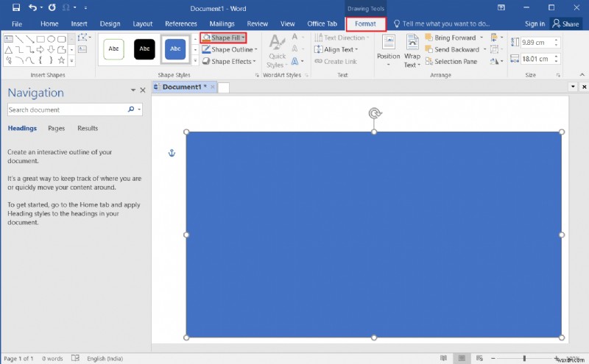Click the Edit Shape icon
Screen dimensions: 589x364
click(x=83, y=37)
